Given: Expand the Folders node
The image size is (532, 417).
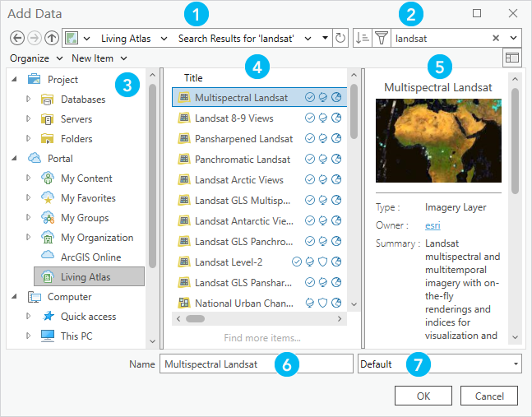Looking at the screenshot, I should point(29,139).
